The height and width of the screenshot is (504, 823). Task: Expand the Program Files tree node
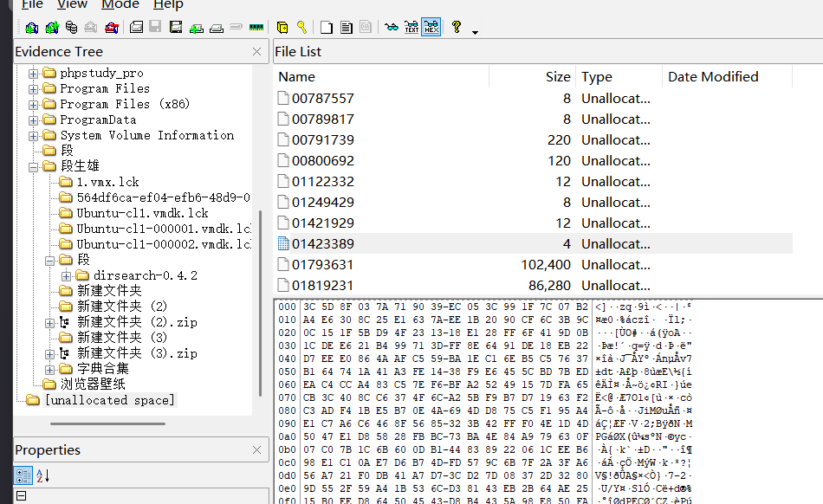pos(33,89)
